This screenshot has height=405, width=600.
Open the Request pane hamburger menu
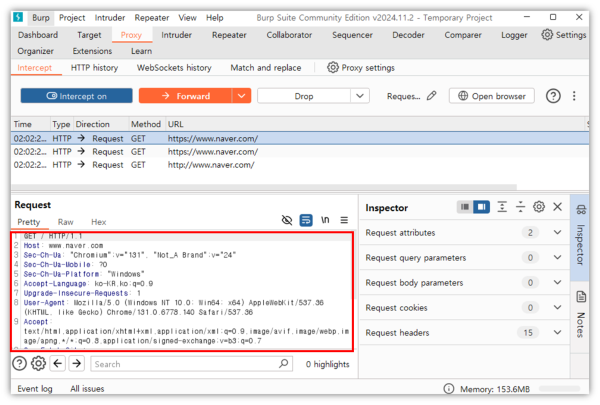click(344, 220)
